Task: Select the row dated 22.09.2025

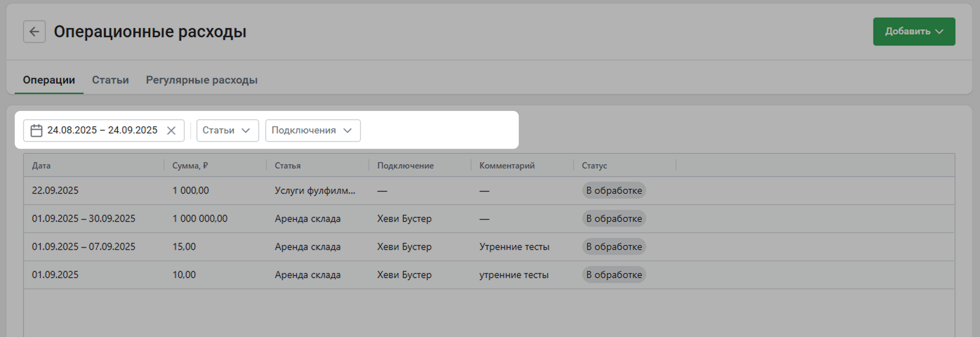Action: click(55, 191)
